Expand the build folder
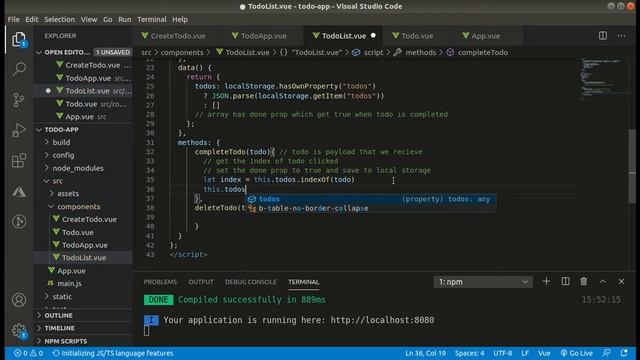 [61, 142]
